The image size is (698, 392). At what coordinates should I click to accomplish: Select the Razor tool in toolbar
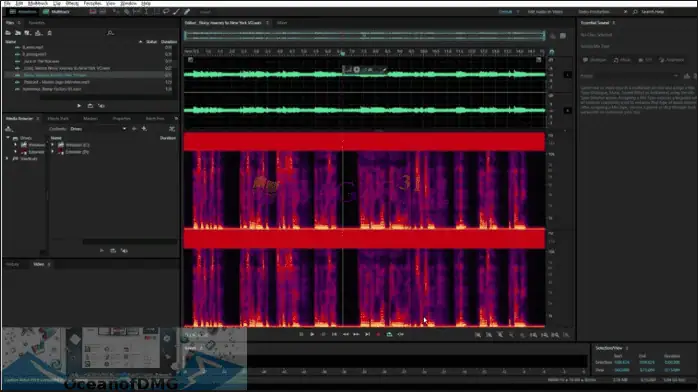point(127,12)
